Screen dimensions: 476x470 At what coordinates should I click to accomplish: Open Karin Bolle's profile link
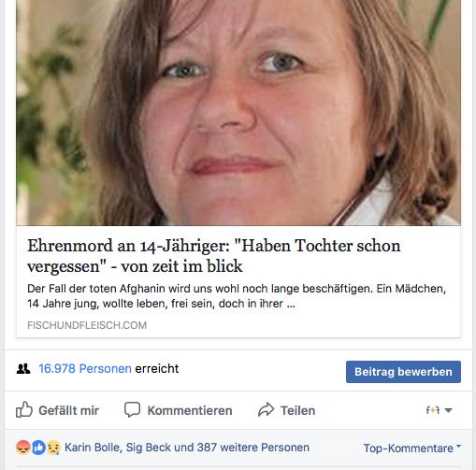coord(93,448)
